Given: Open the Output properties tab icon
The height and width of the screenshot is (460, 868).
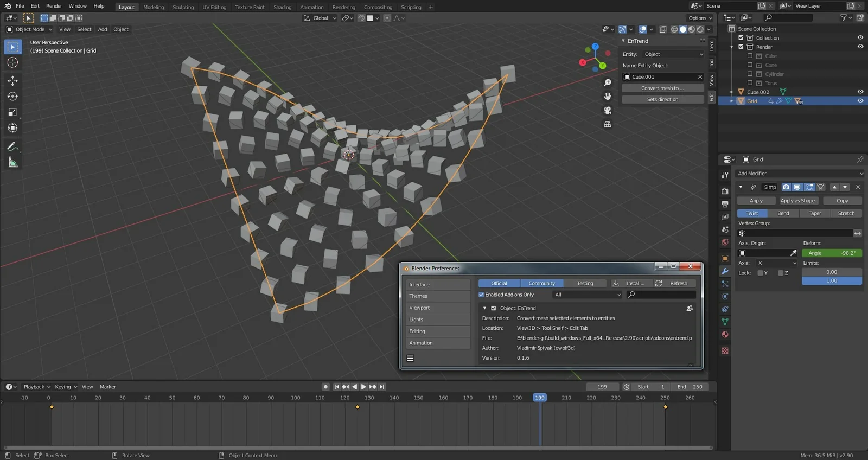Looking at the screenshot, I should 725,204.
